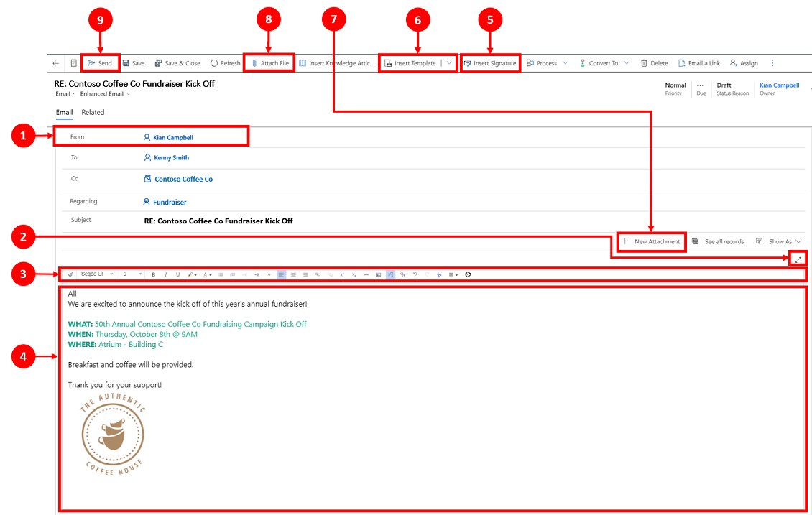Open the font color picker
This screenshot has height=515, width=812.
pyautogui.click(x=205, y=274)
